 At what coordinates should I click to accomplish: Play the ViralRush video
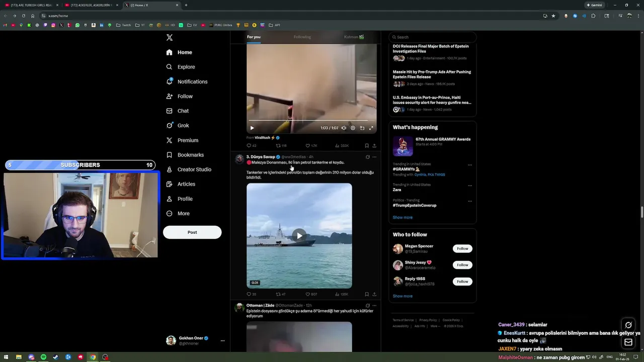click(252, 128)
